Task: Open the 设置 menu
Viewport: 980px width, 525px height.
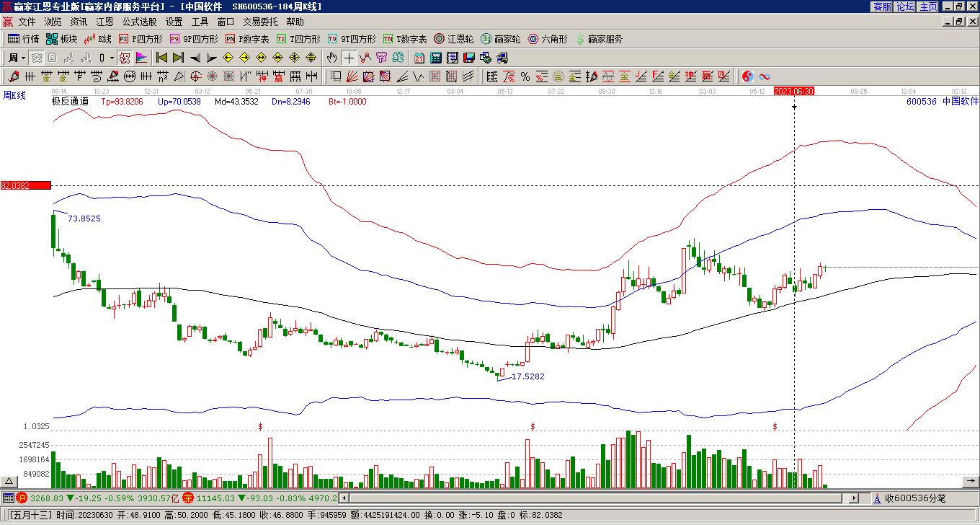Action: pos(174,22)
